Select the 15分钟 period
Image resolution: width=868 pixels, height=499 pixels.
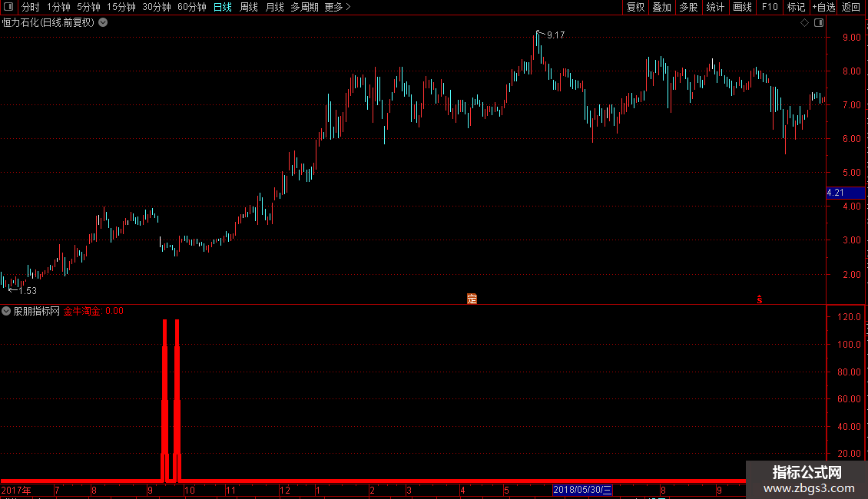coord(121,7)
